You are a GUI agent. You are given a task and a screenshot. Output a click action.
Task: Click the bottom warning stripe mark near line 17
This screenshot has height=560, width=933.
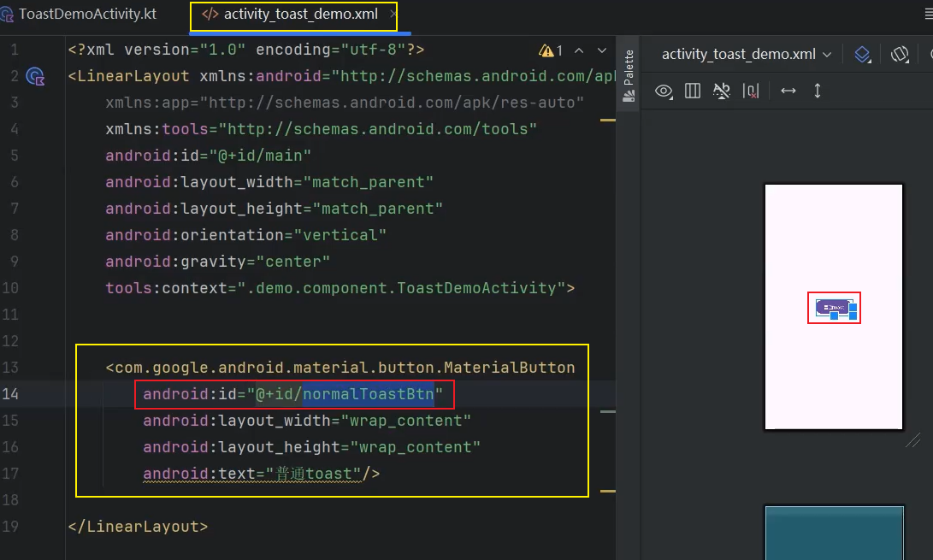607,491
